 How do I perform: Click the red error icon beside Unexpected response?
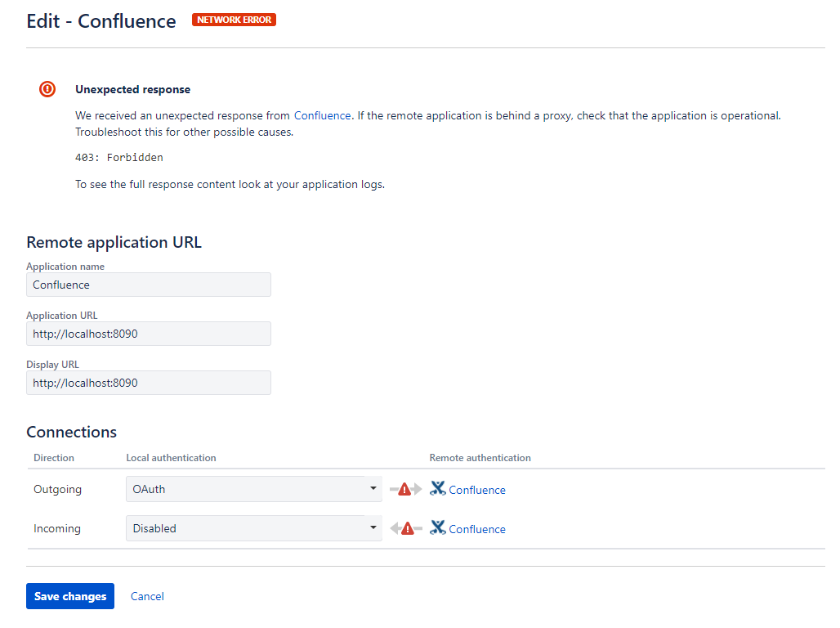click(47, 89)
